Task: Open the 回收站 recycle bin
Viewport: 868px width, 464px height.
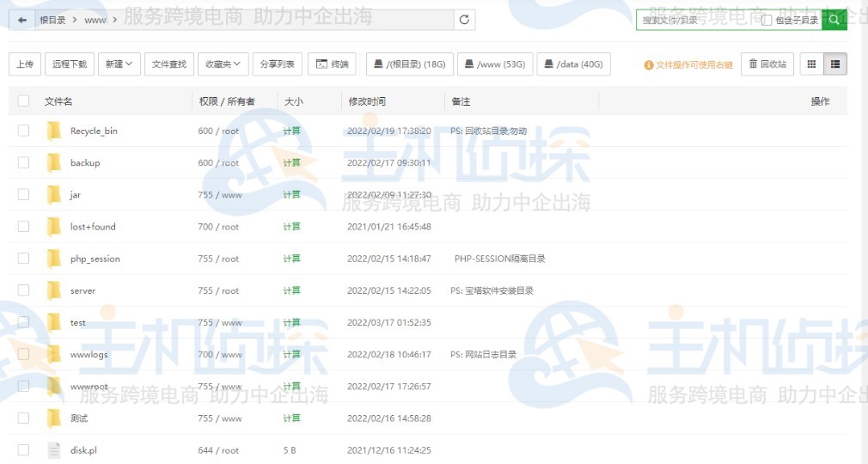Action: (x=767, y=64)
